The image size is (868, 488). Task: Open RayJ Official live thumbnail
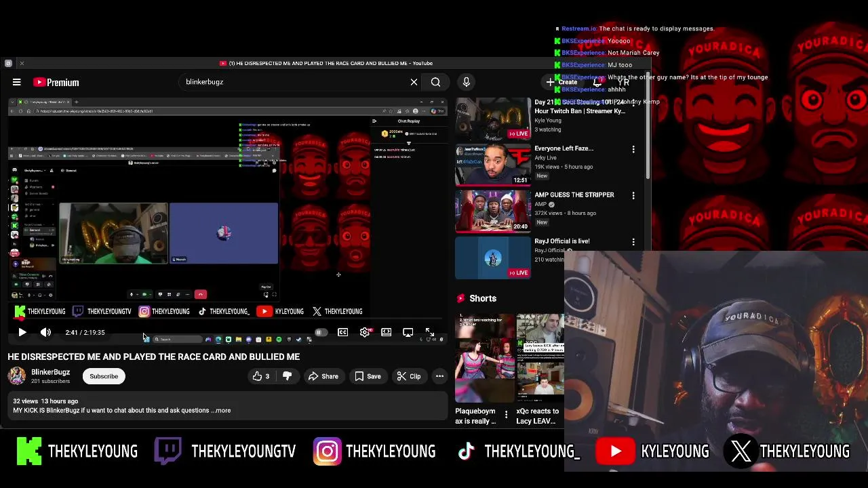coord(493,258)
